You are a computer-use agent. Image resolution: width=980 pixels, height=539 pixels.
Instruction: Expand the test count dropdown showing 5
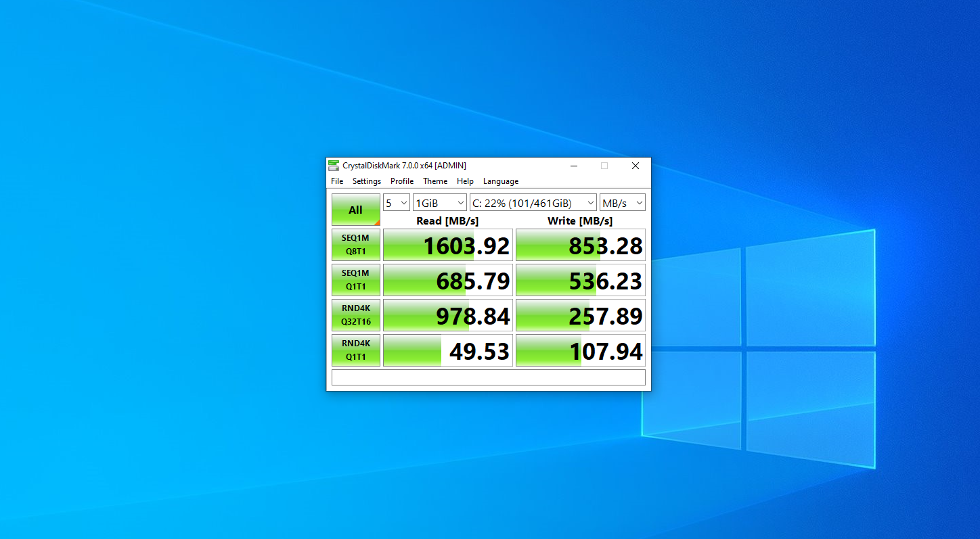click(x=397, y=203)
